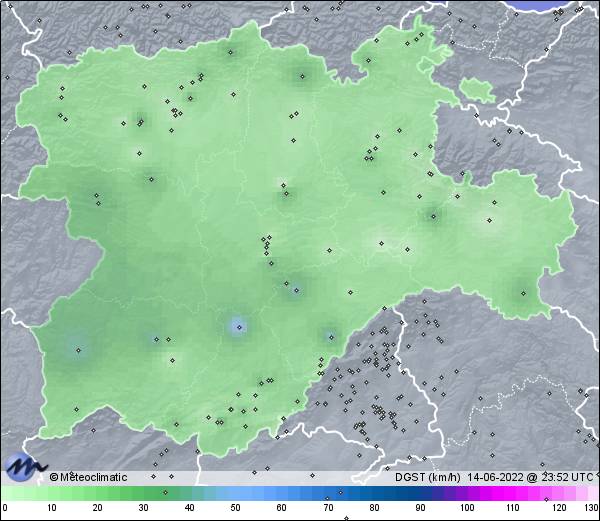Click the scale value 80
The width and height of the screenshot is (600, 521).
(x=374, y=508)
